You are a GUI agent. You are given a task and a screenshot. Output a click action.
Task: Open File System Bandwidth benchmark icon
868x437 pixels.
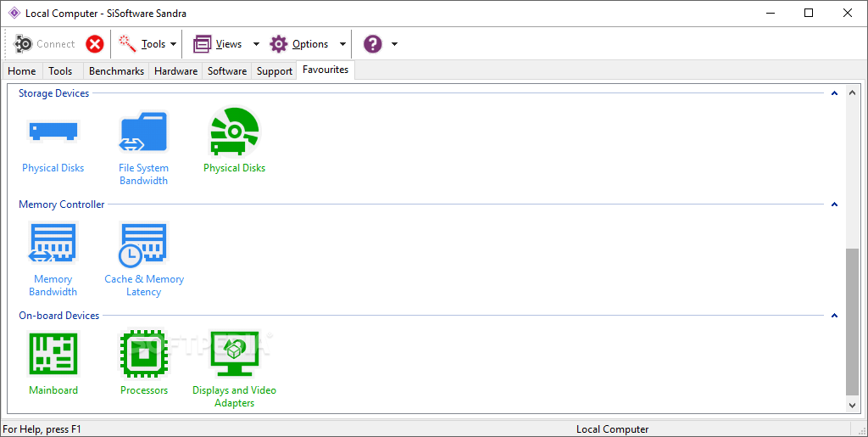[x=143, y=132]
